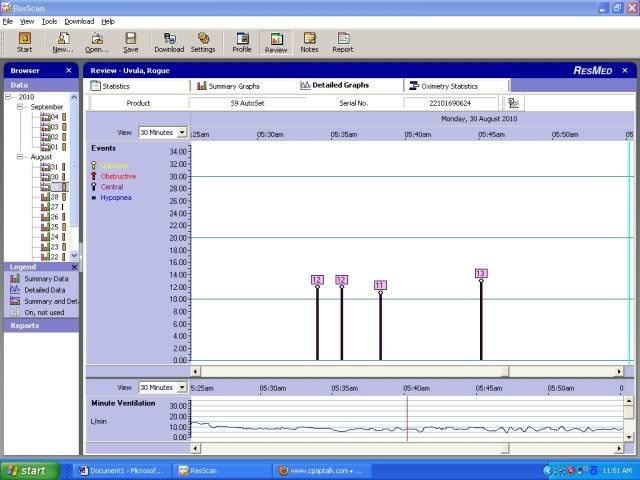Screen dimensions: 640x480
Task: Collapse the September tree node
Action: coord(21,107)
